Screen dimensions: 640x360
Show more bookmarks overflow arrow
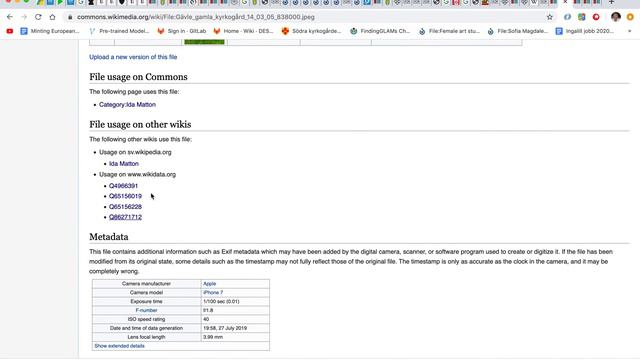click(x=629, y=31)
